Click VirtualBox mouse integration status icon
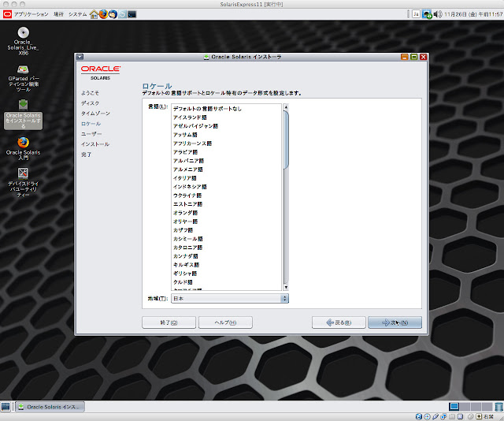504x421 pixels. (x=471, y=417)
